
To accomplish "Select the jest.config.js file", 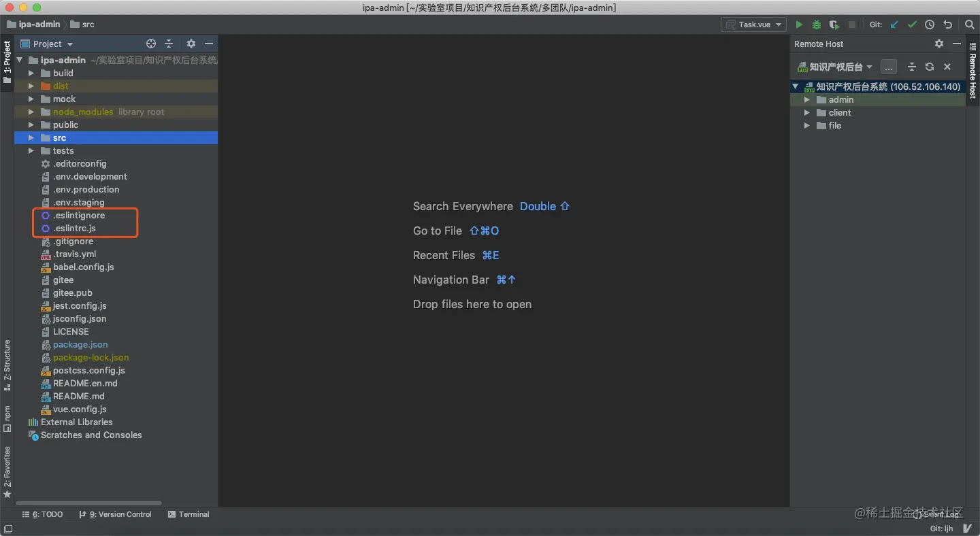I will click(x=80, y=305).
